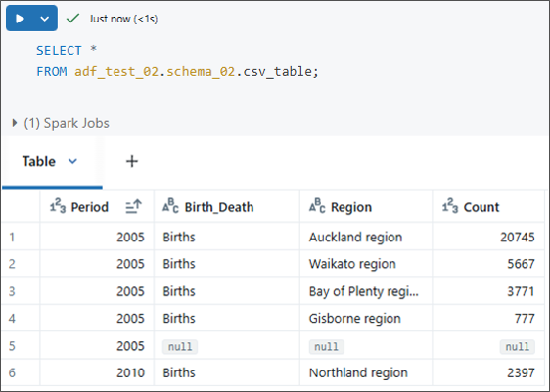Click the Northland region cell
This screenshot has height=392, width=550.
coord(358,372)
